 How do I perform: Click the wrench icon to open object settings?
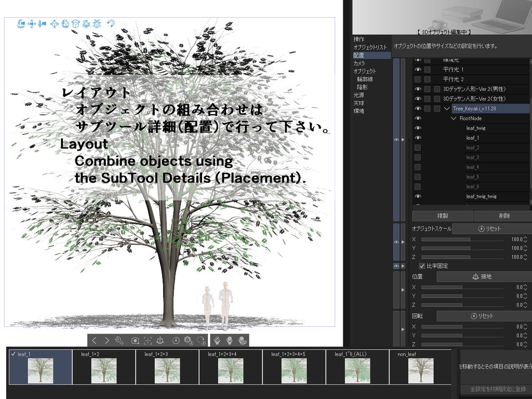click(x=119, y=340)
